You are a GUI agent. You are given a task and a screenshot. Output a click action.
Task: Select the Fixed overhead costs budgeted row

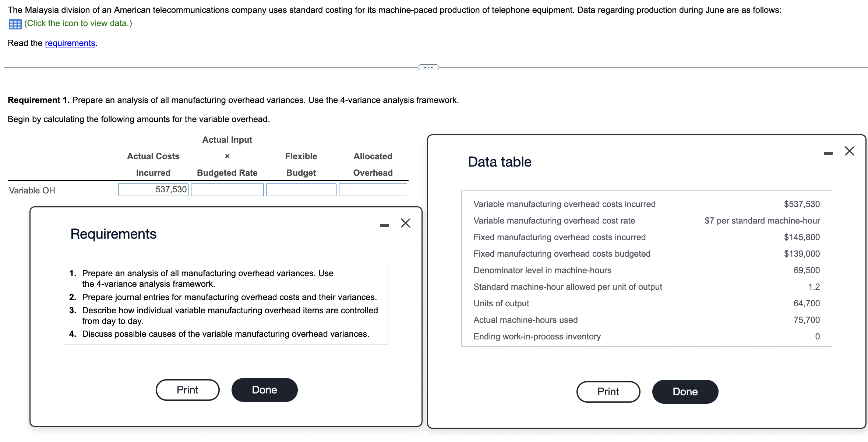[x=561, y=253]
